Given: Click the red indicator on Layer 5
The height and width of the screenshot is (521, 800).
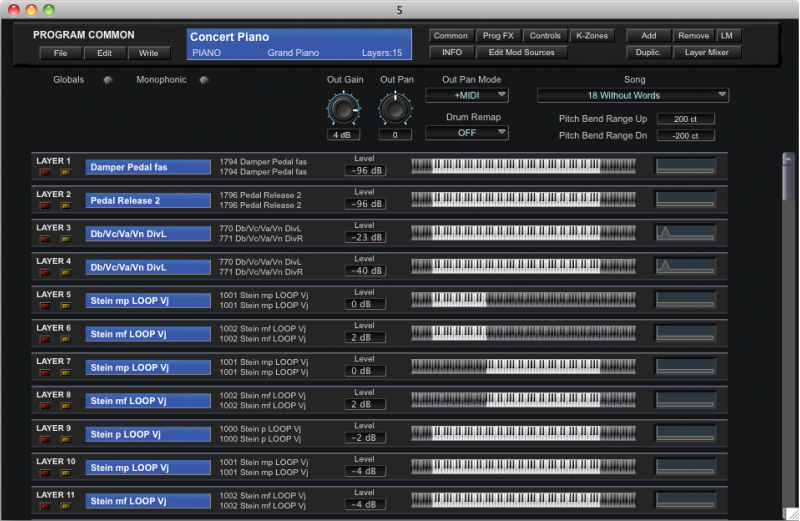Looking at the screenshot, I should point(44,306).
